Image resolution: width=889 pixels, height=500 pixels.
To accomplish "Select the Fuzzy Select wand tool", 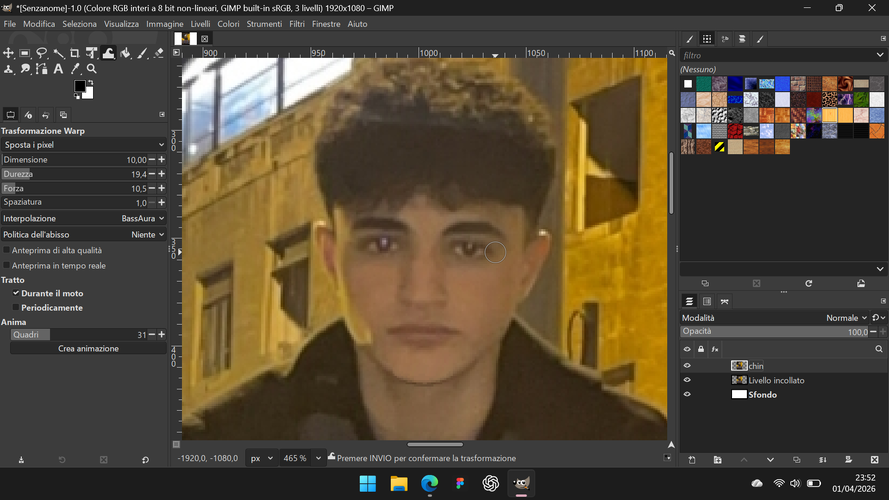I will tap(58, 53).
